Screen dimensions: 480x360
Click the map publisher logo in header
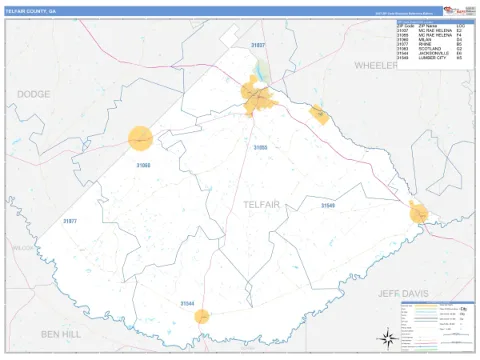[460, 11]
